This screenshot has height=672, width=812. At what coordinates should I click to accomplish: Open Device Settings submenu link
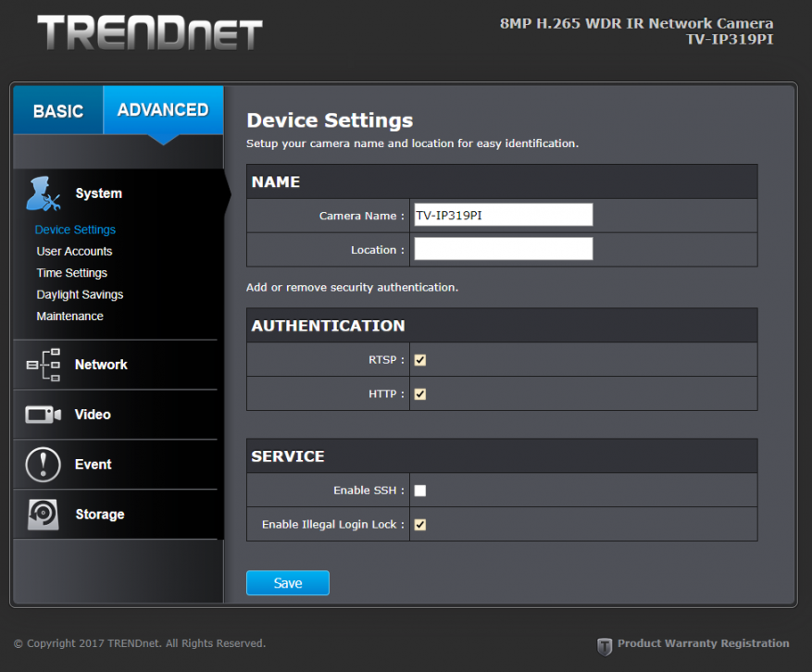coord(75,230)
